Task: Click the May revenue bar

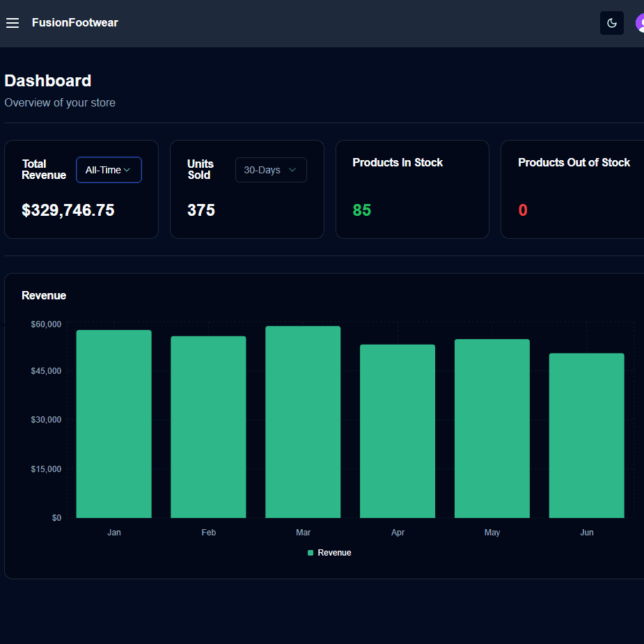Action: (492, 428)
